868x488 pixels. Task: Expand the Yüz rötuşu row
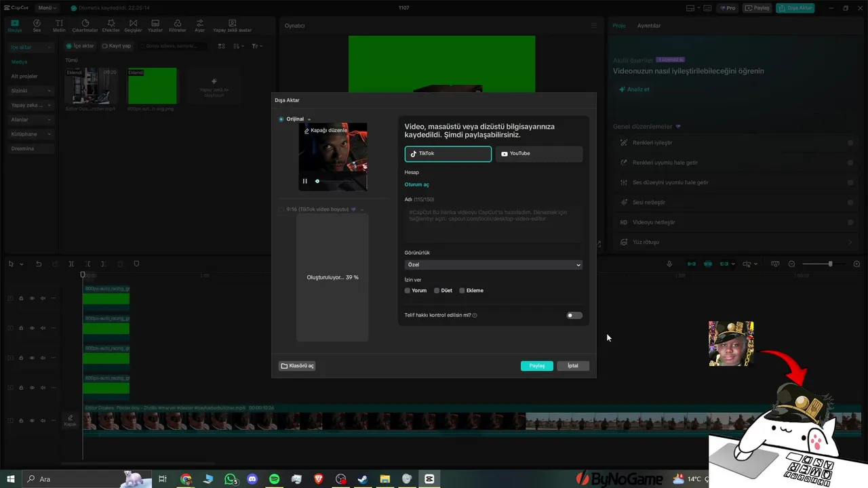click(x=736, y=242)
